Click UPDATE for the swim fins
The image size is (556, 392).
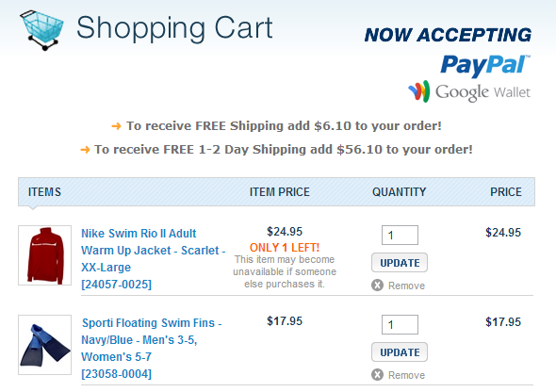[x=400, y=352]
